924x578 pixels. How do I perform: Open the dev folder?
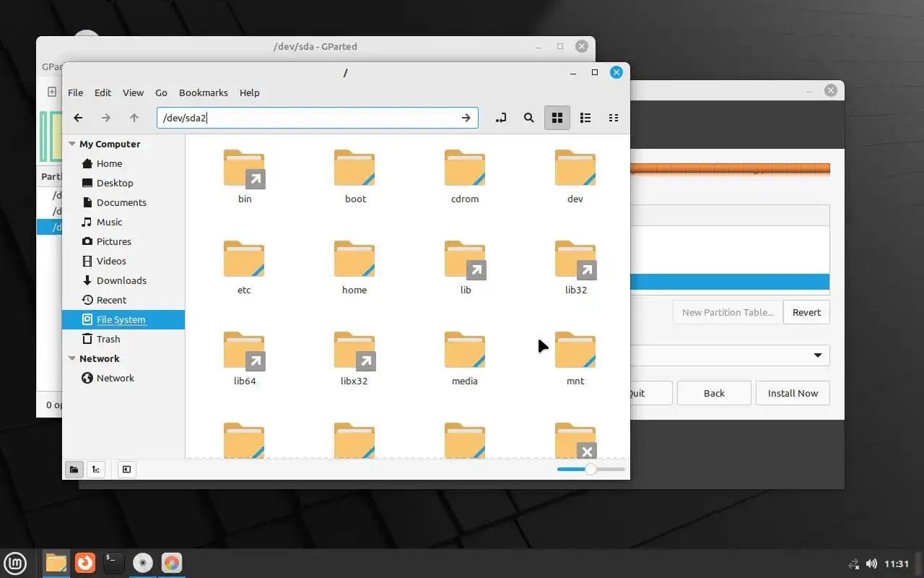[575, 177]
